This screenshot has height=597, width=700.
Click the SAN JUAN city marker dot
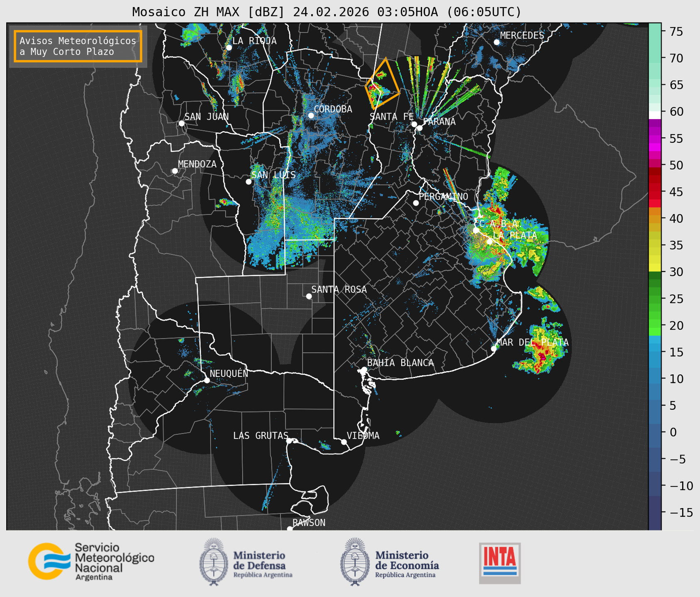point(181,123)
